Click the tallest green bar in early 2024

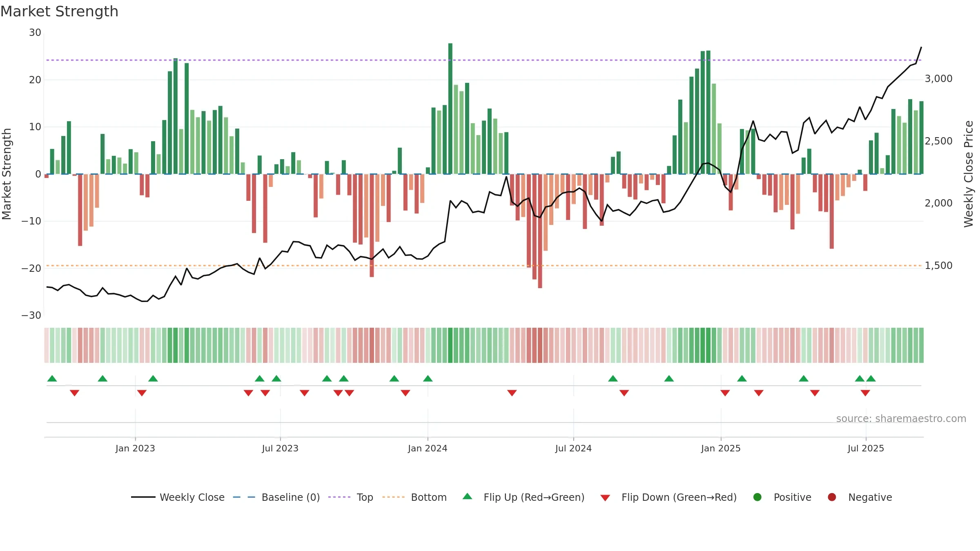point(450,109)
